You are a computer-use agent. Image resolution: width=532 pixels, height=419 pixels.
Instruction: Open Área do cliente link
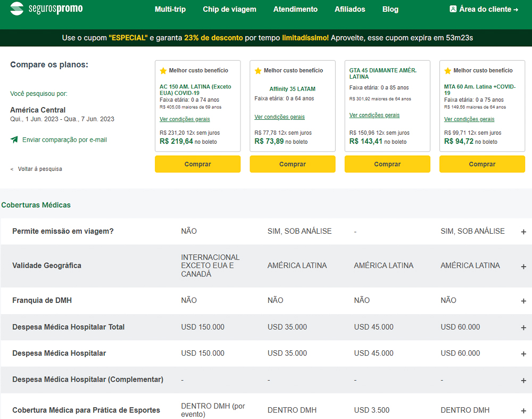point(484,9)
